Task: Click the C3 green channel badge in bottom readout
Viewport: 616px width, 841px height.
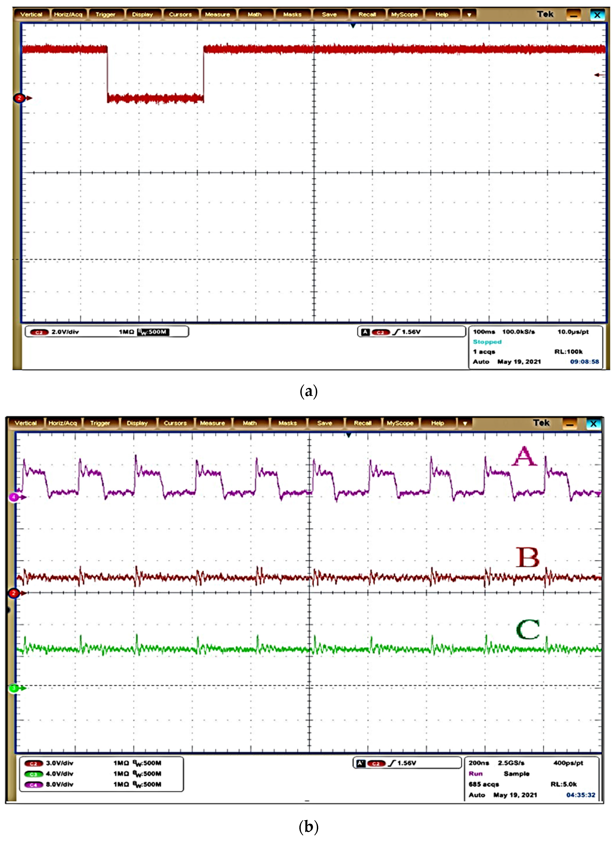Action: click(x=33, y=774)
